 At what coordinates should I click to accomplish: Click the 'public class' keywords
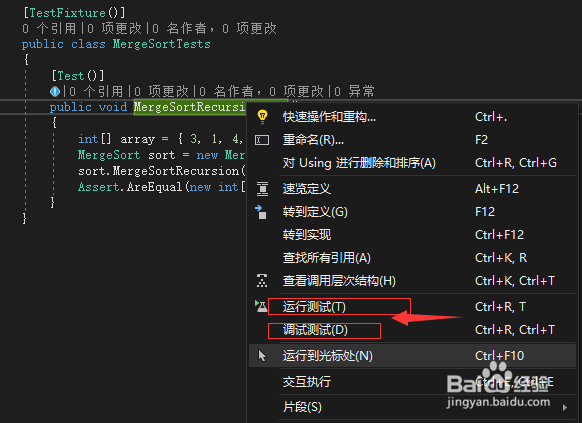(63, 44)
